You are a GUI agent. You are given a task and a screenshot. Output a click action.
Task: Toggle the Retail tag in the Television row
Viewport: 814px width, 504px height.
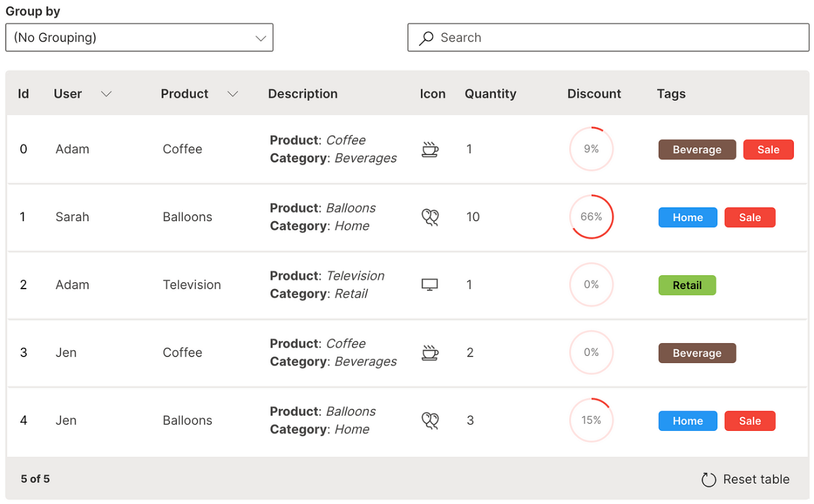pyautogui.click(x=687, y=285)
